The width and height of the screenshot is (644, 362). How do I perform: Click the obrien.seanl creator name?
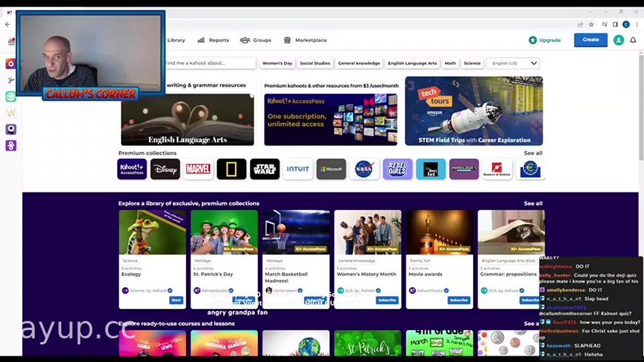285,291
